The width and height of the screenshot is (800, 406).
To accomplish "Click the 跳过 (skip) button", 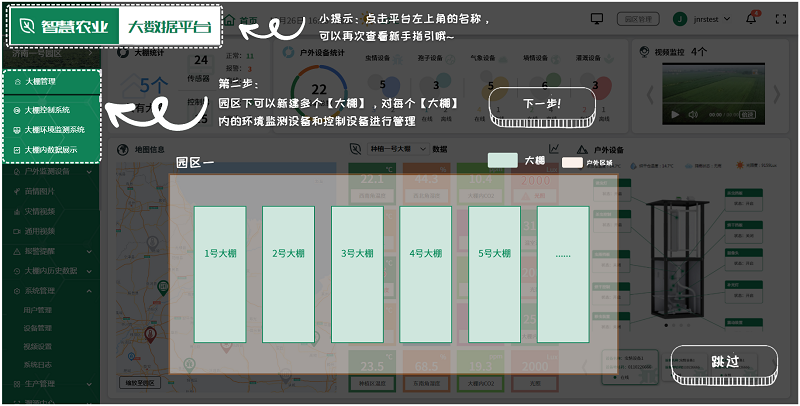I will click(723, 363).
